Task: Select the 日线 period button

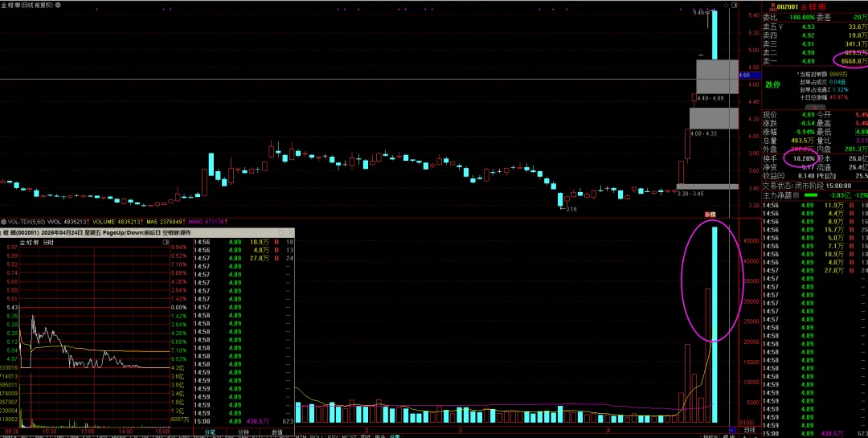Action: point(749,430)
